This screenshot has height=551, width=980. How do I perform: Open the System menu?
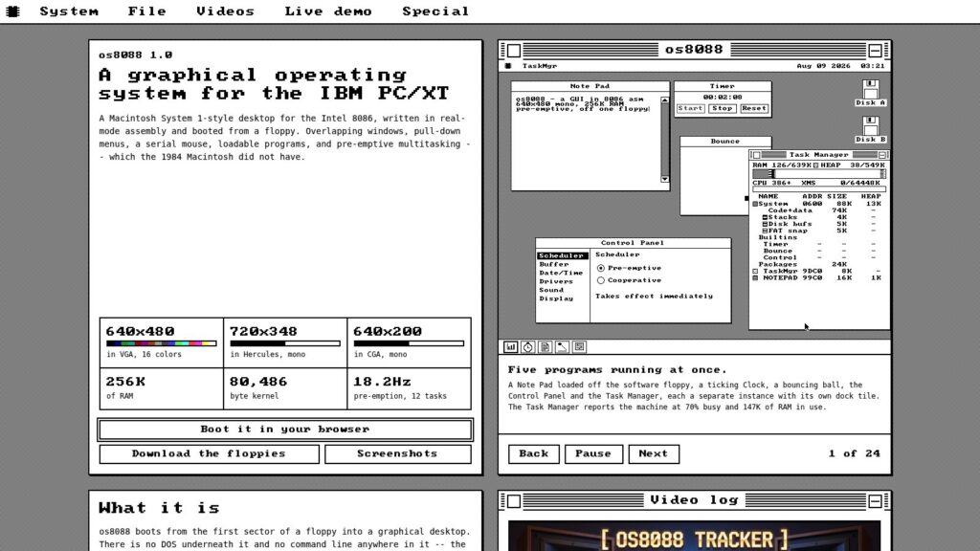(x=69, y=11)
